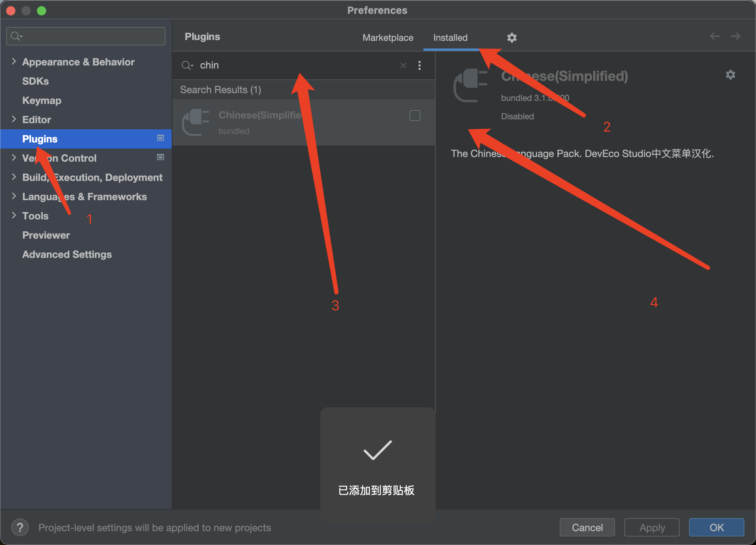Open plugin search options three-dot menu
756x545 pixels.
point(420,65)
